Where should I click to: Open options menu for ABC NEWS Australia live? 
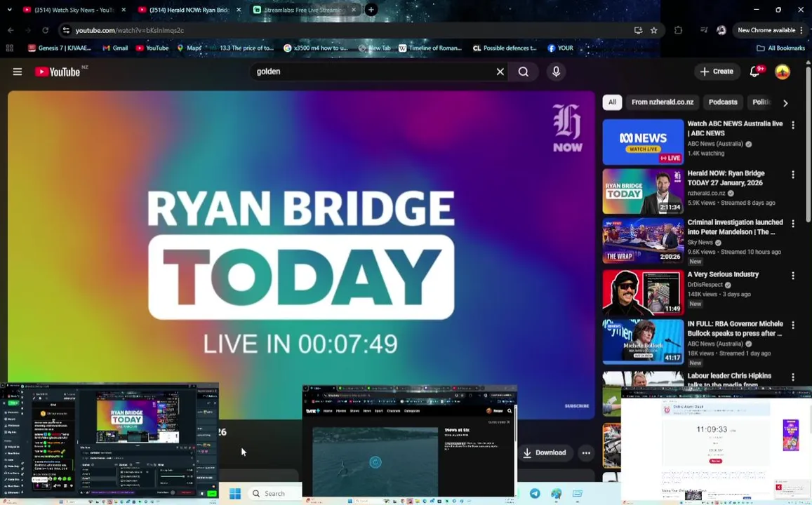[793, 126]
